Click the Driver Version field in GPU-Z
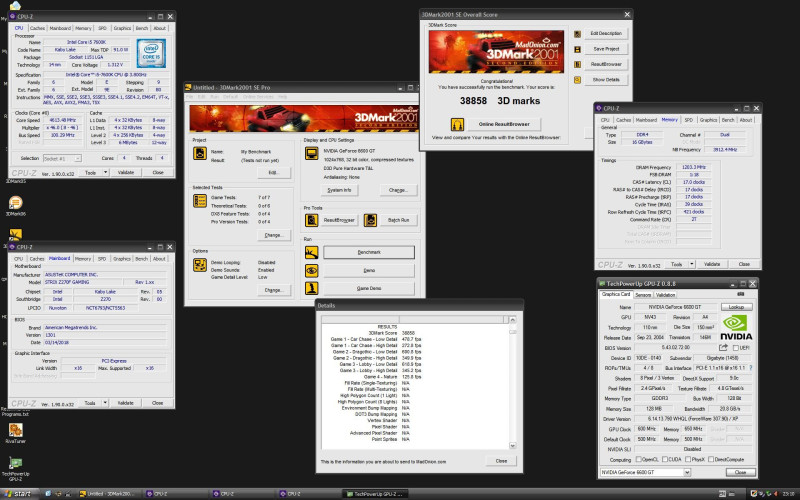 (693, 419)
